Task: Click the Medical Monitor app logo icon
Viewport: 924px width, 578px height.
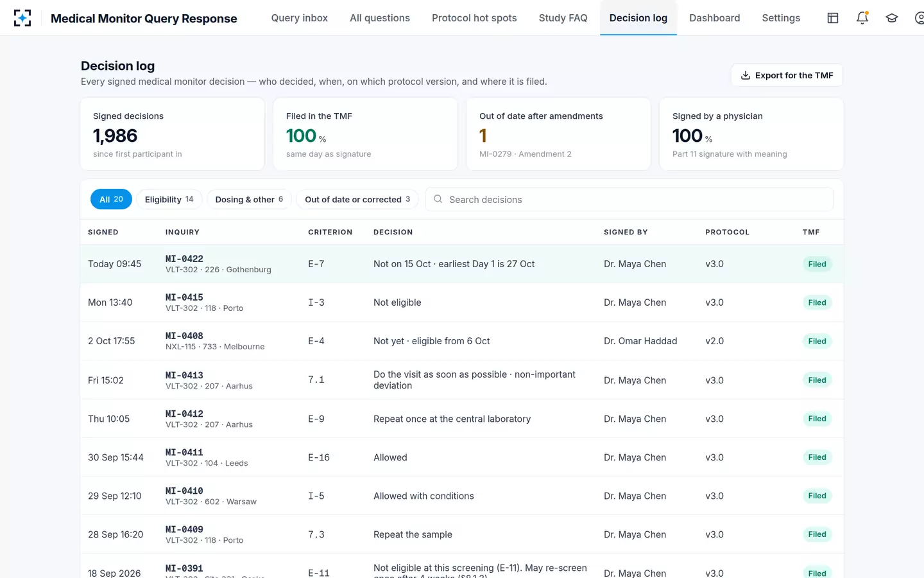Action: coord(22,18)
